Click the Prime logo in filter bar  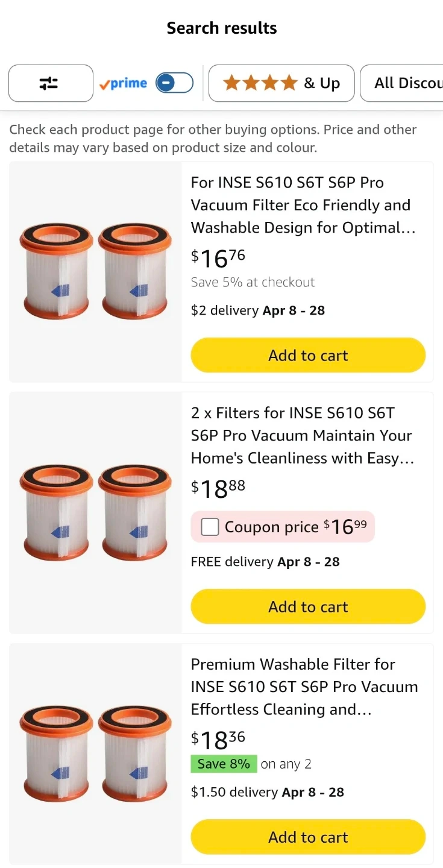pos(124,83)
